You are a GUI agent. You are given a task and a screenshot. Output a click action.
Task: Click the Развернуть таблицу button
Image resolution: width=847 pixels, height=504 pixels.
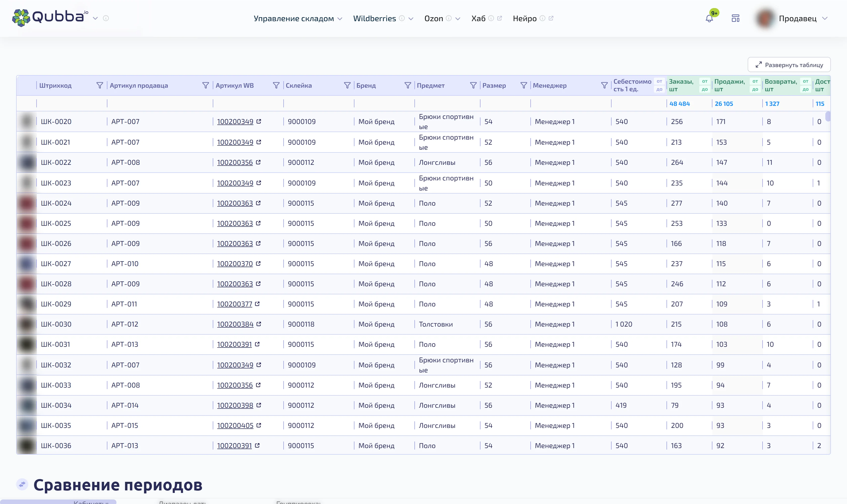[789, 65]
